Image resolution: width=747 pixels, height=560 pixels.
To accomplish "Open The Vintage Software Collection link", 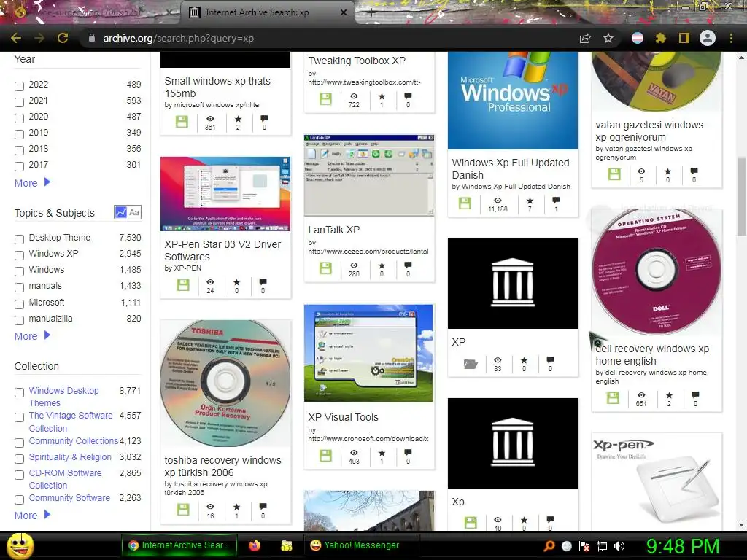I will (x=71, y=422).
